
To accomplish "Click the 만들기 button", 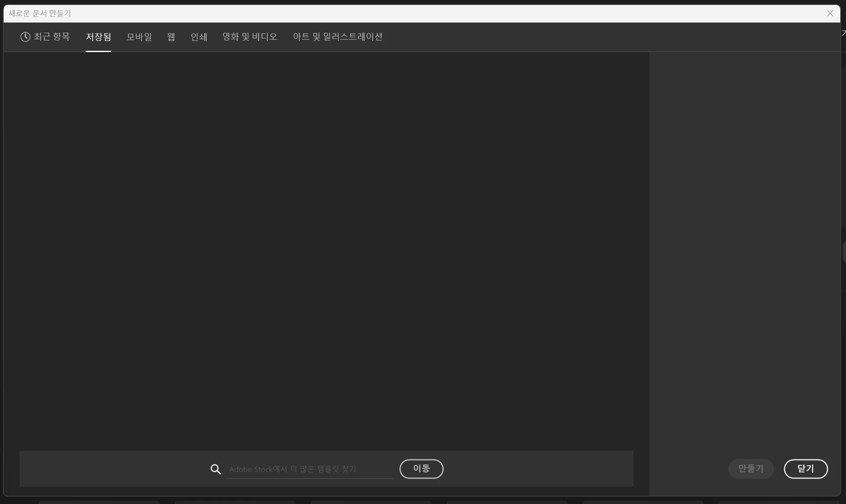I will pos(751,469).
